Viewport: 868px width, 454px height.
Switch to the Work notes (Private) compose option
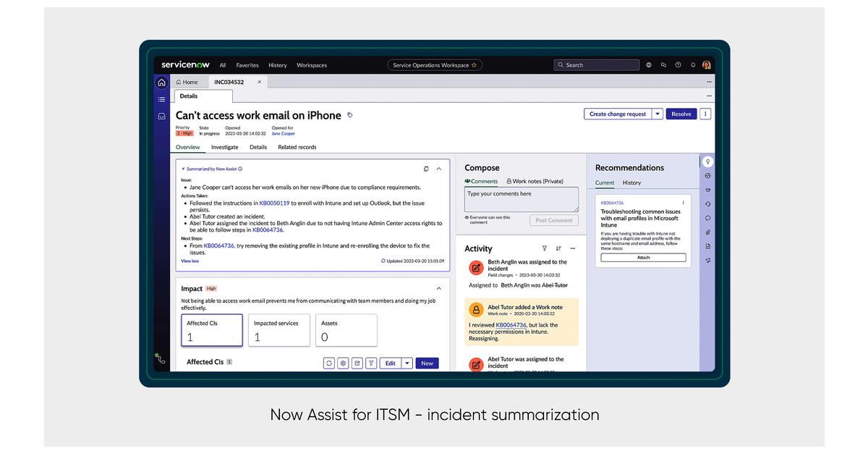coord(534,181)
